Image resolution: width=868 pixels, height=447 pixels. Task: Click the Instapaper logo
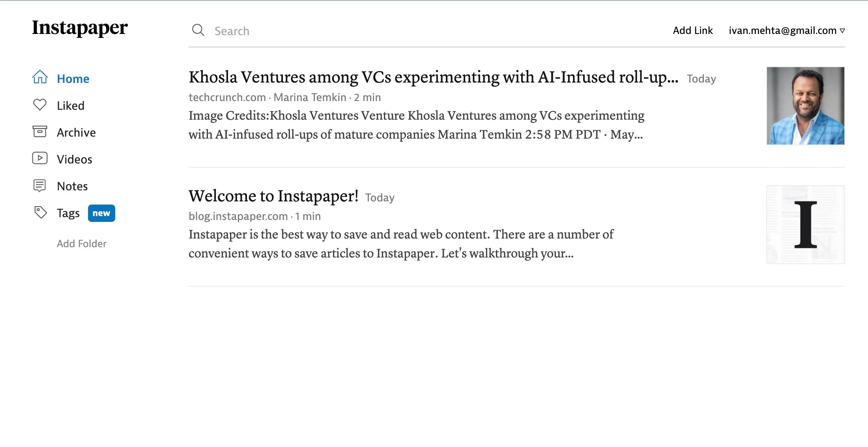80,28
